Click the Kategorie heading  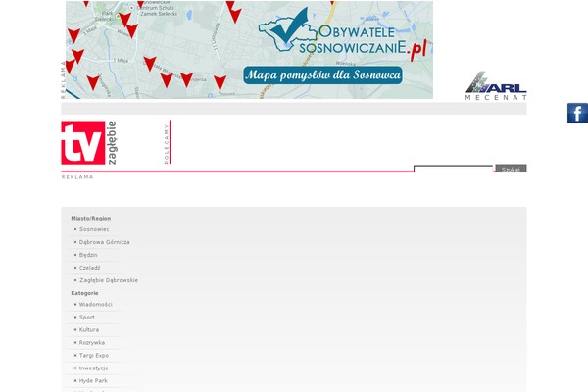(84, 293)
